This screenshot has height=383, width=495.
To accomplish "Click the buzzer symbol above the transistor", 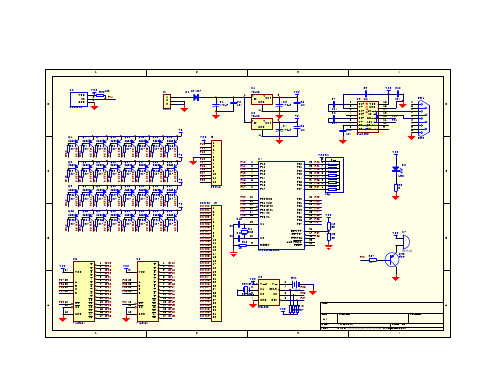I will [x=406, y=241].
